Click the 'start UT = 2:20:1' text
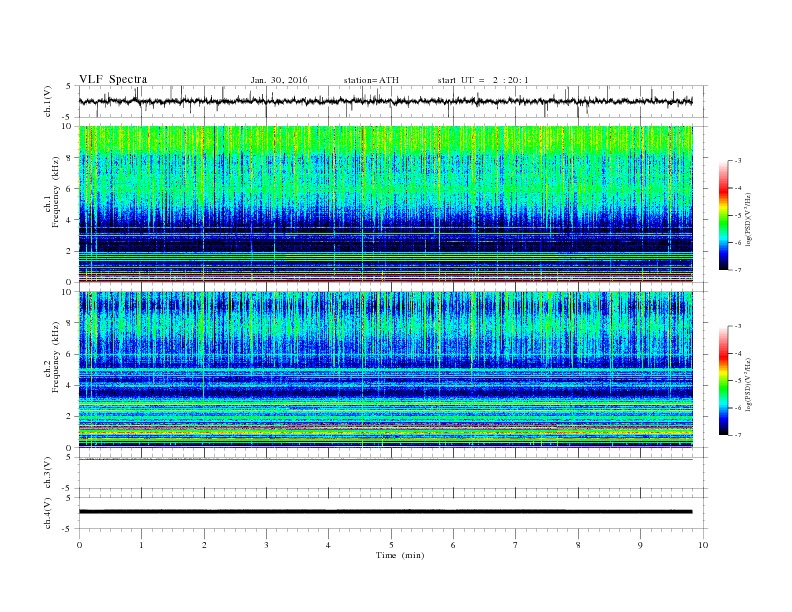Screen dimensions: 792x612 483,80
